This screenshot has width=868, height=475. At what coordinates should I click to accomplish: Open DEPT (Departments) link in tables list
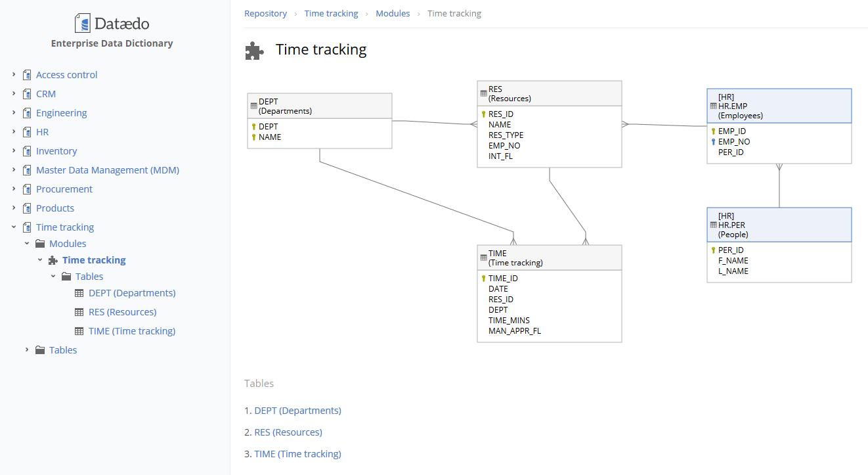point(297,411)
